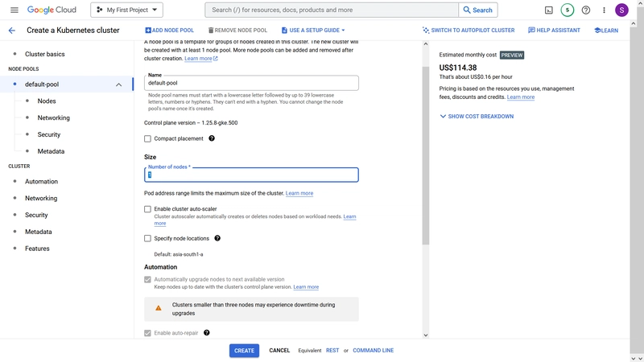Image resolution: width=644 pixels, height=362 pixels.
Task: Go back with the arrow icon
Action: [12, 31]
